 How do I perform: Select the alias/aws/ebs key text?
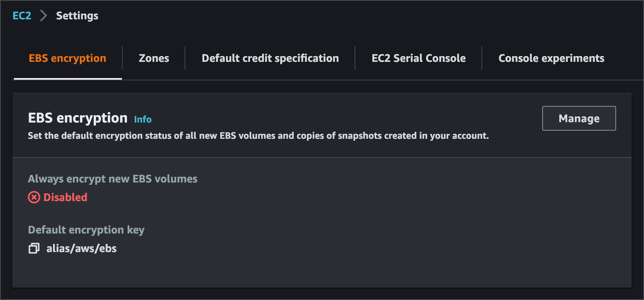(x=82, y=248)
